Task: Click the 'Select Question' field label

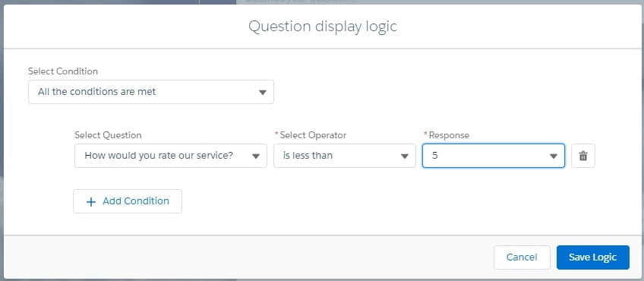Action: click(108, 135)
